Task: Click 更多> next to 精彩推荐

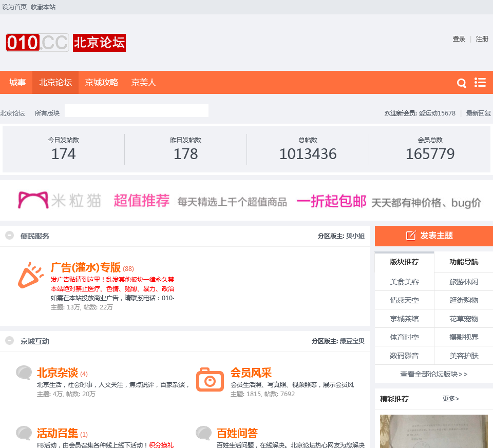Action: pyautogui.click(x=450, y=399)
